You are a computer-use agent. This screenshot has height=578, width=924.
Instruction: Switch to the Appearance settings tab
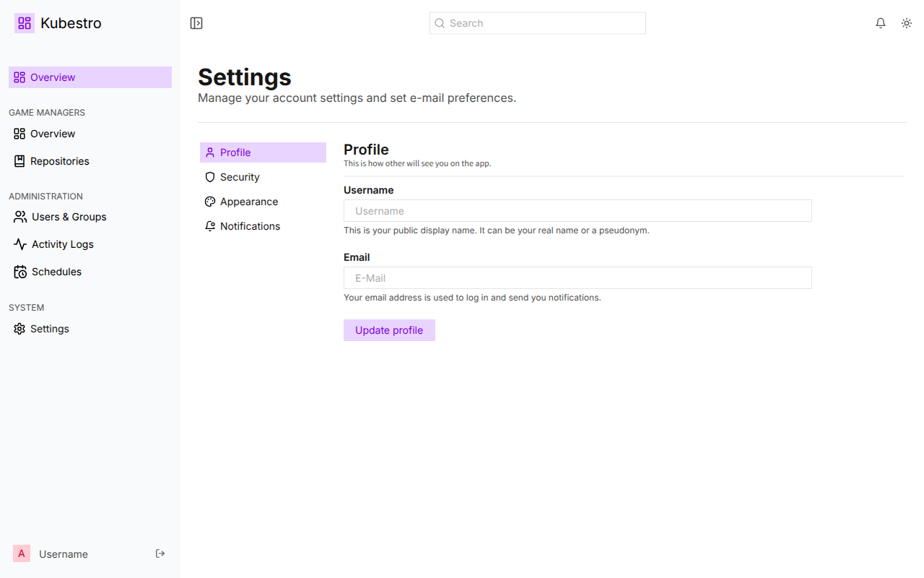[263, 202]
